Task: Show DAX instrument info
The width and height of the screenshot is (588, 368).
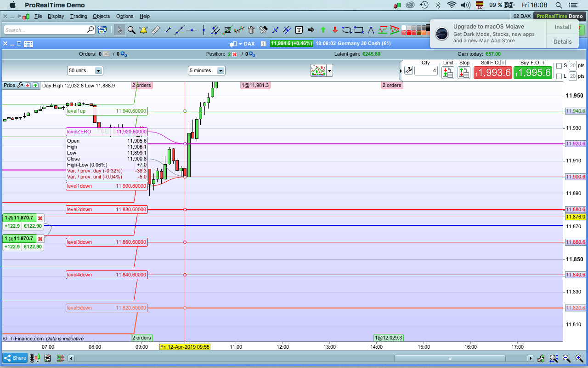Action: [263, 44]
